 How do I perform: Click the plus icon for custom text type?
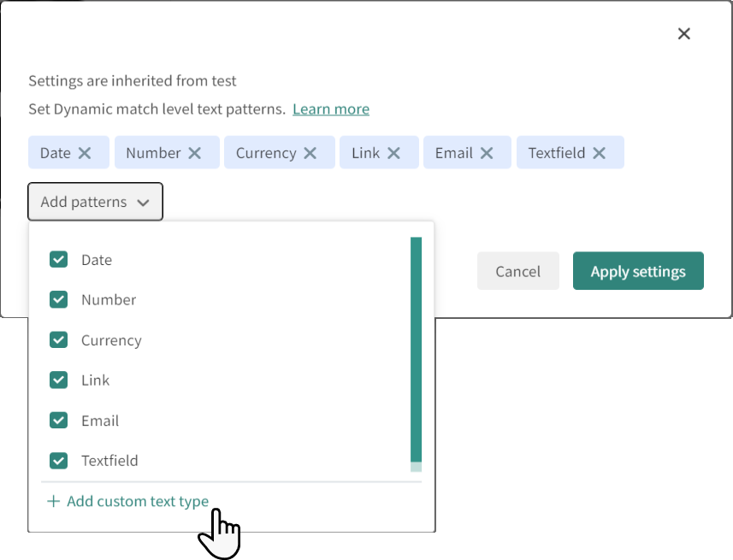point(54,501)
